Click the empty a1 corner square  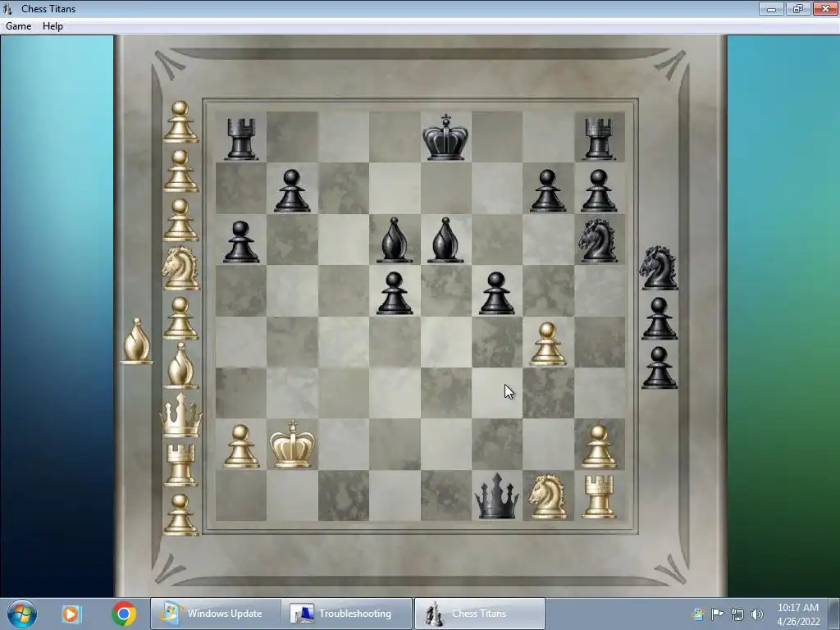[x=241, y=495]
